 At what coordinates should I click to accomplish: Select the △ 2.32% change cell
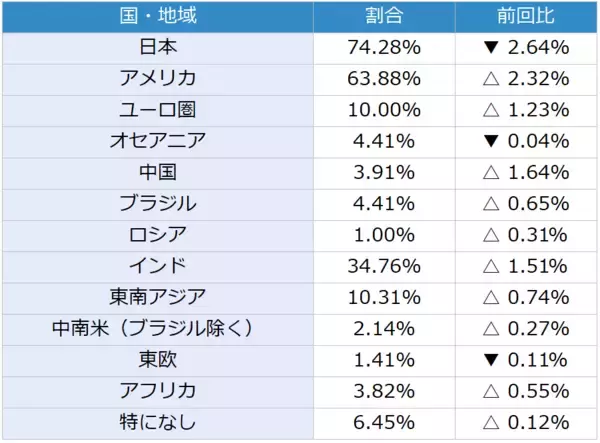tap(524, 78)
